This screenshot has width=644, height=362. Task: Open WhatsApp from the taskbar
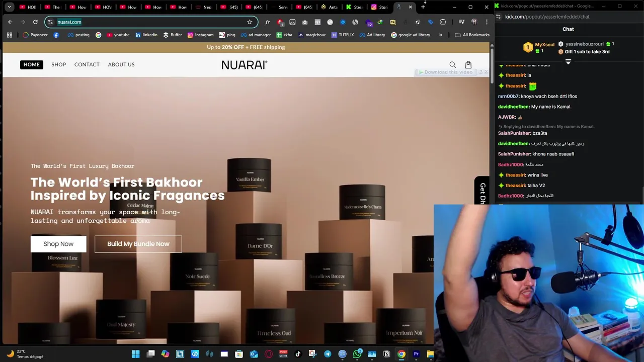click(x=357, y=354)
